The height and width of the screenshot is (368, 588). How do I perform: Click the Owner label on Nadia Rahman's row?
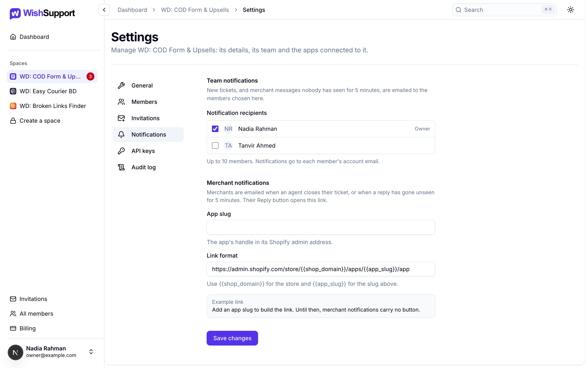pos(422,129)
